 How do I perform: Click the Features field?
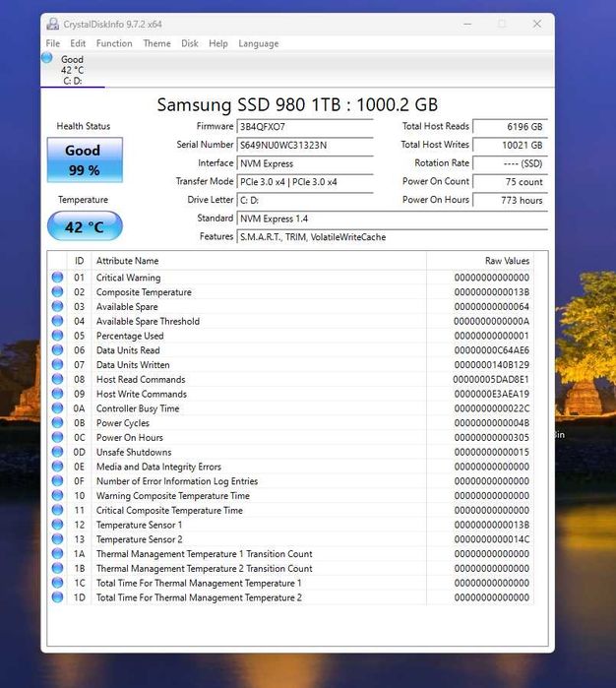pyautogui.click(x=393, y=237)
